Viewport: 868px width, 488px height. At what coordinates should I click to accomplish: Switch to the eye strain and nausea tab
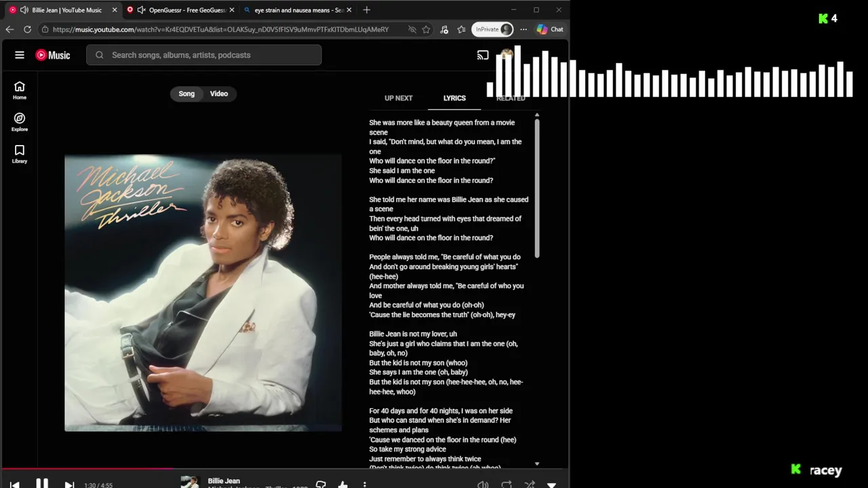(x=298, y=10)
